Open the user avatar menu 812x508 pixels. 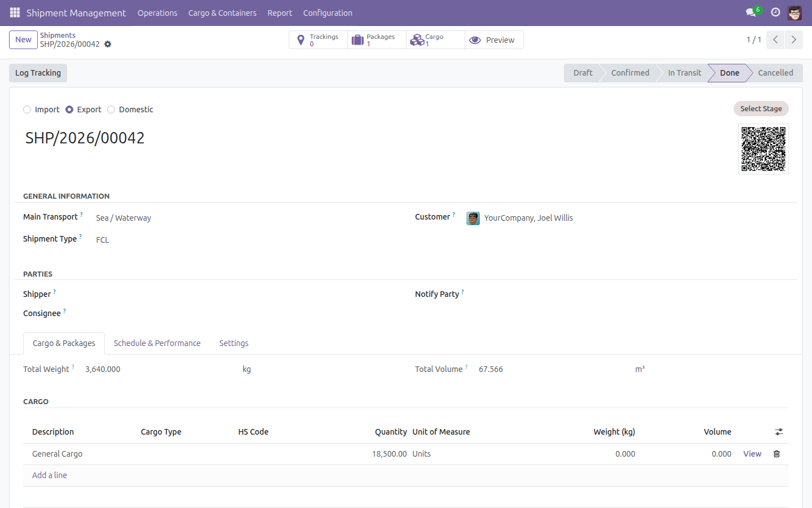(x=795, y=12)
